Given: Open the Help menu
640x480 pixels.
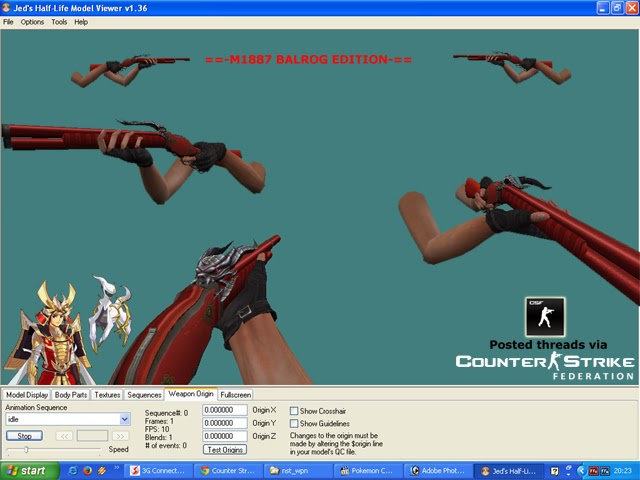Looking at the screenshot, I should 81,22.
